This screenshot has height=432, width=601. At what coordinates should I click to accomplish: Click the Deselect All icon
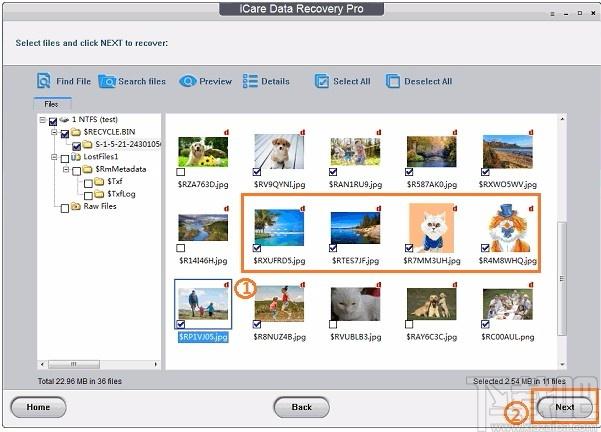[x=392, y=81]
